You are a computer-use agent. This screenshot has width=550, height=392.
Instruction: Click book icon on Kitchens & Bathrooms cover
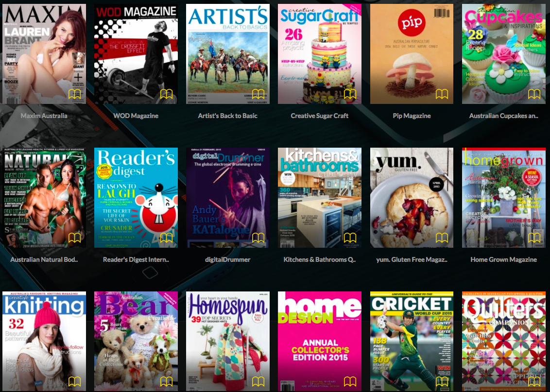[350, 238]
